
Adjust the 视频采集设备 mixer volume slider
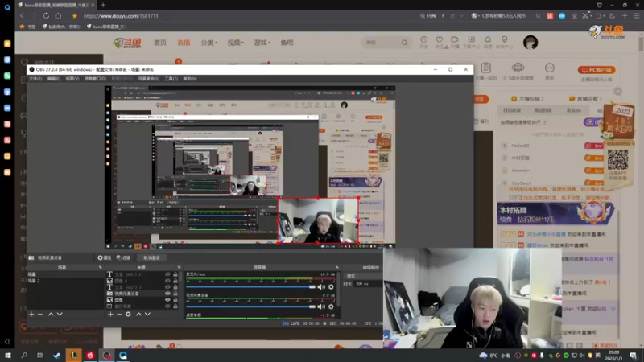pyautogui.click(x=251, y=306)
